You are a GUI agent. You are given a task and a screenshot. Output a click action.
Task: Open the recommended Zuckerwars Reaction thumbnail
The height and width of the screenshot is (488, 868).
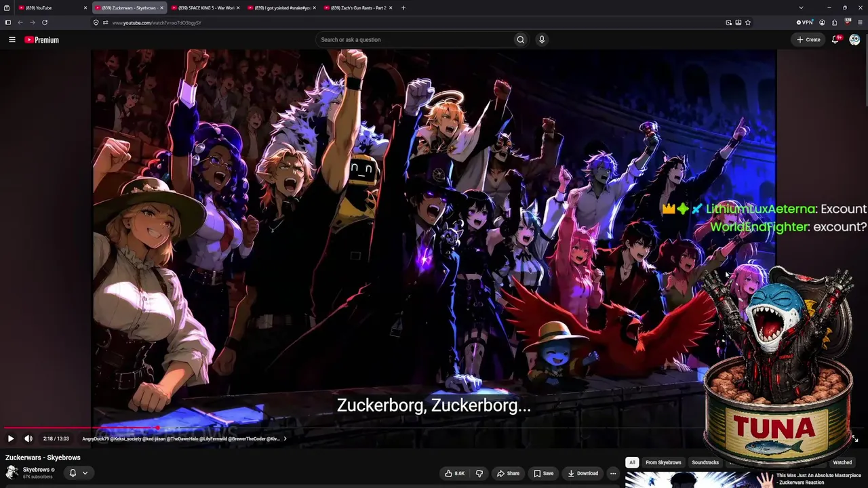tap(698, 480)
